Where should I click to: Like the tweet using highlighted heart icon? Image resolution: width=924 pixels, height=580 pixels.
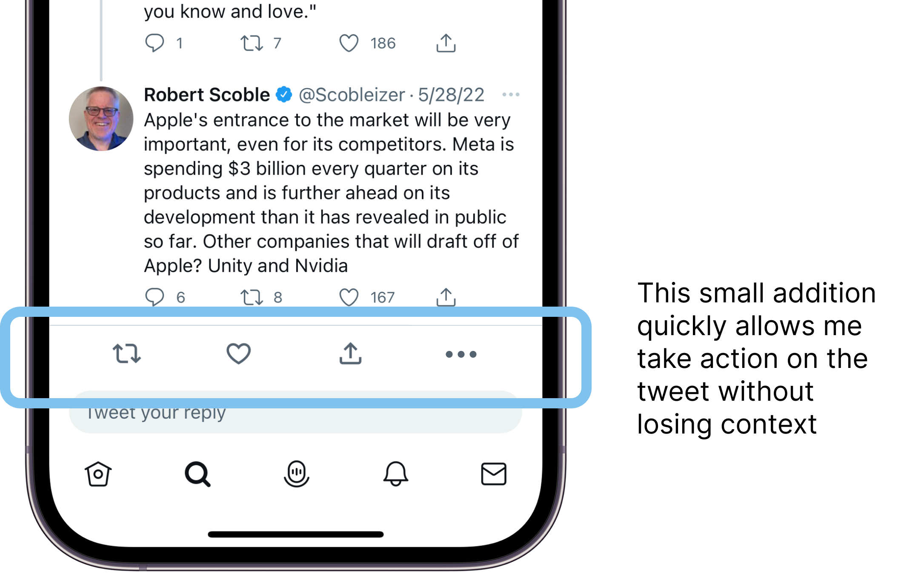coord(238,353)
